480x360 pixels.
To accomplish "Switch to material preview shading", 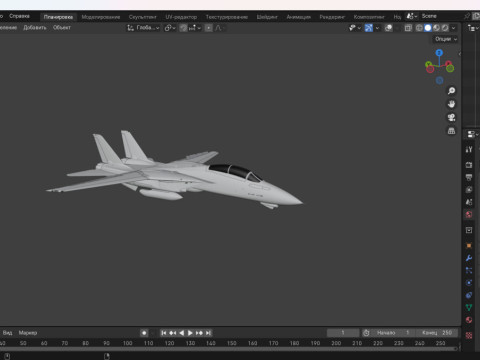I will coord(436,28).
